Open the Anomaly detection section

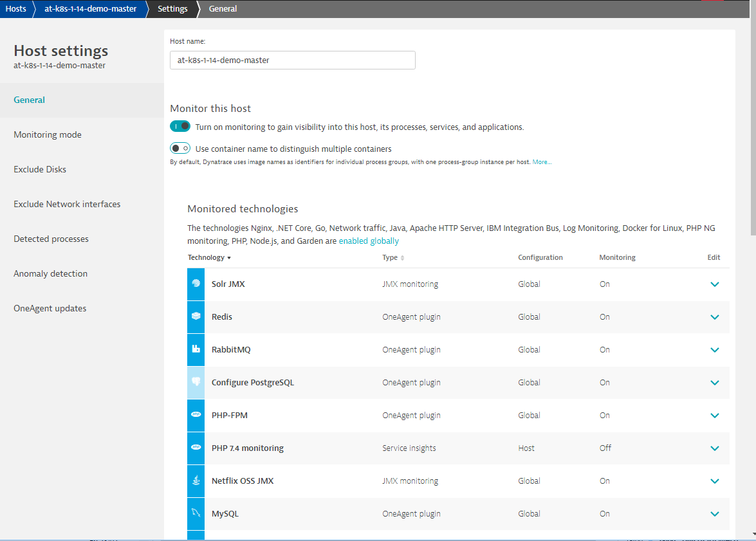point(50,273)
